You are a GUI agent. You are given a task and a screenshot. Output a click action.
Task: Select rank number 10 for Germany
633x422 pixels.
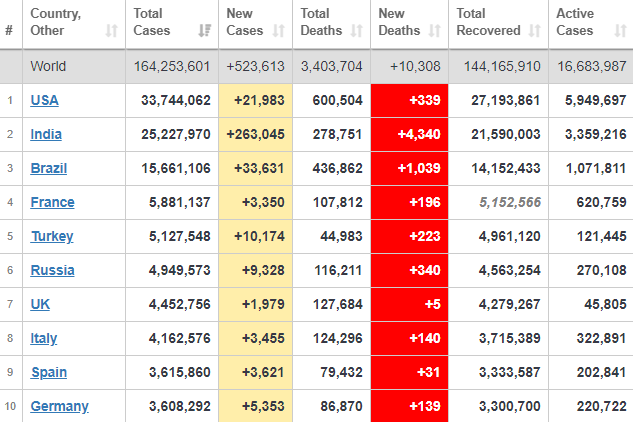pos(10,406)
